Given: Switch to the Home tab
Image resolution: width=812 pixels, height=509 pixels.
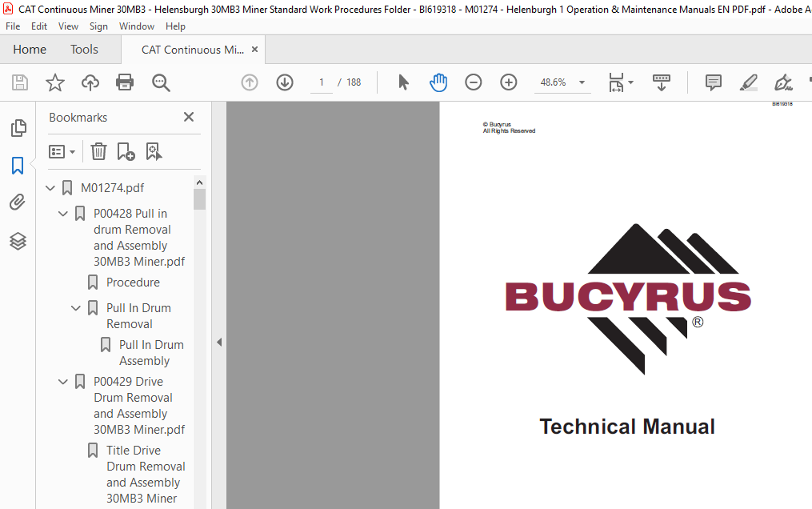Looking at the screenshot, I should [30, 49].
